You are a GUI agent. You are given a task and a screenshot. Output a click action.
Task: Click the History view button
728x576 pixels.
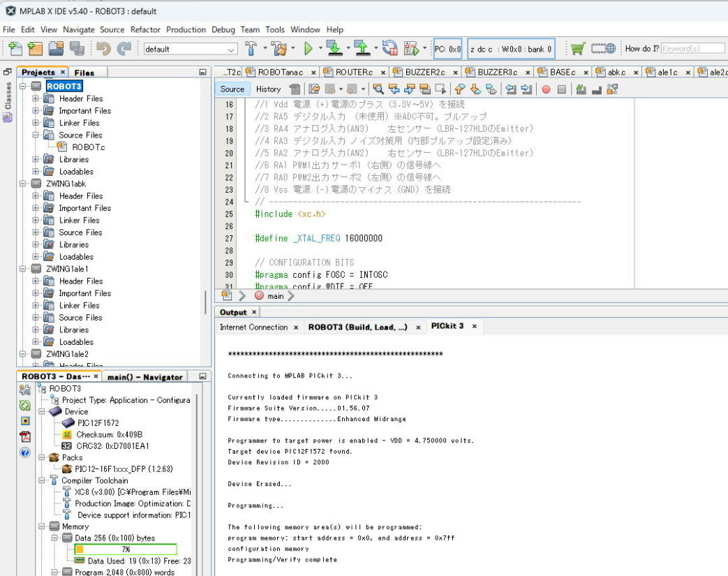pyautogui.click(x=268, y=89)
